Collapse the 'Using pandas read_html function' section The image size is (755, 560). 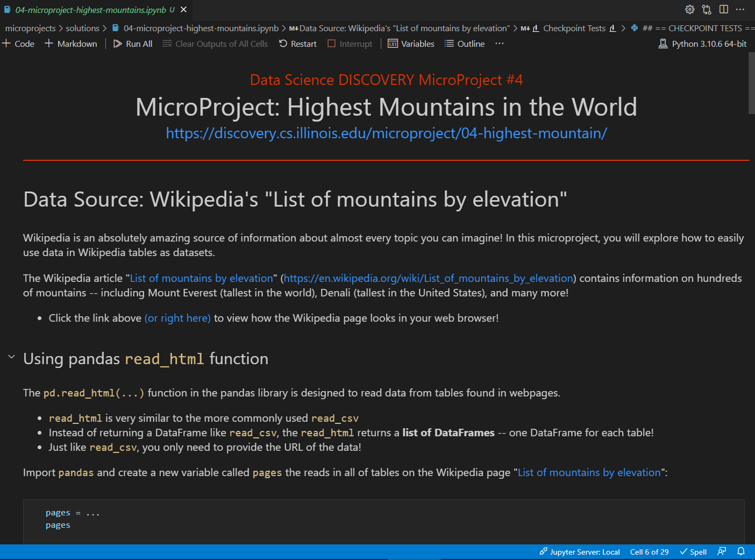(11, 357)
